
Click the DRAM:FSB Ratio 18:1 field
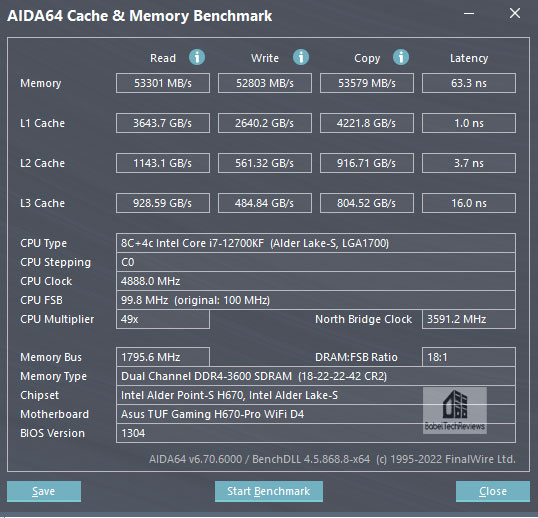[x=469, y=357]
